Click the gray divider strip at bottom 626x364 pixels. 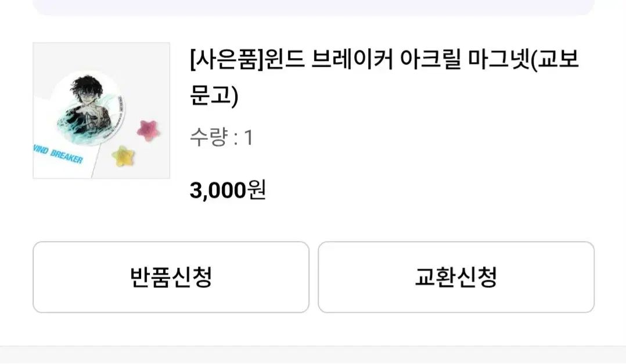point(314,355)
